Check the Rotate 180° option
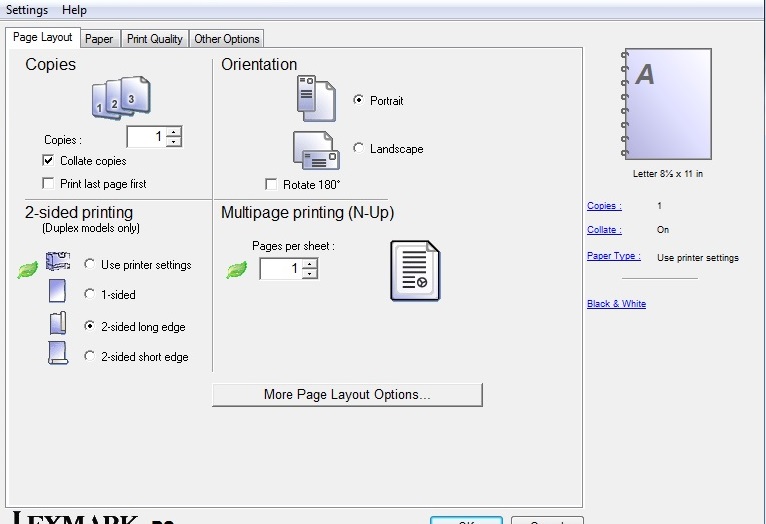The width and height of the screenshot is (766, 524). click(x=271, y=185)
